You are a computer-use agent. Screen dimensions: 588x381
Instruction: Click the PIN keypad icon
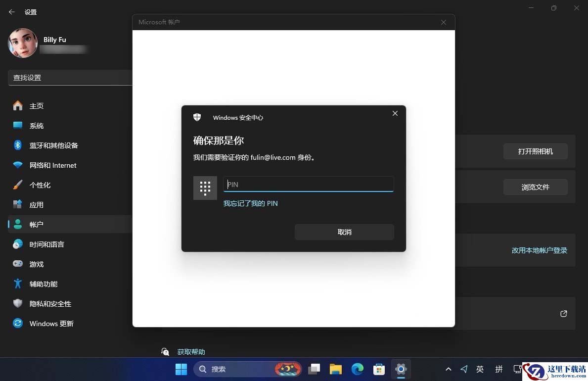point(205,188)
